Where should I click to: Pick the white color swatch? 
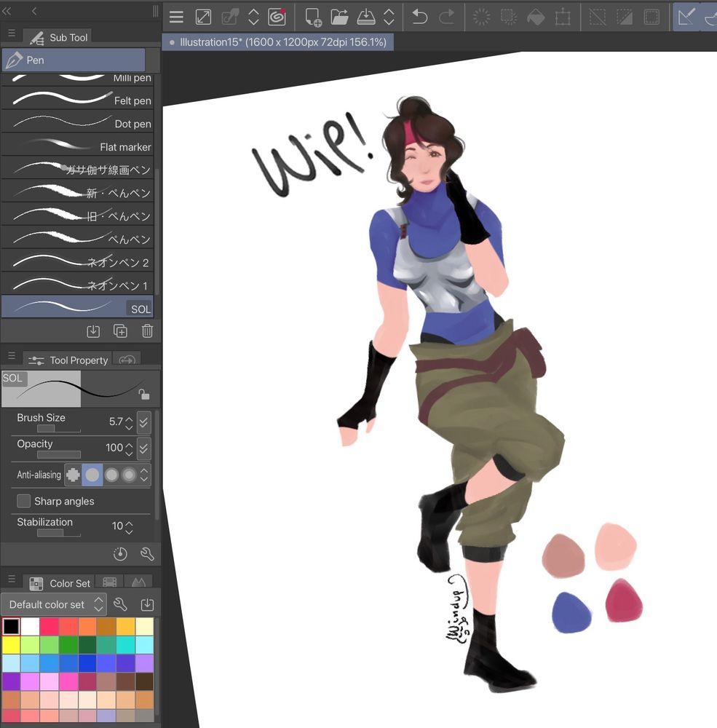[x=30, y=626]
